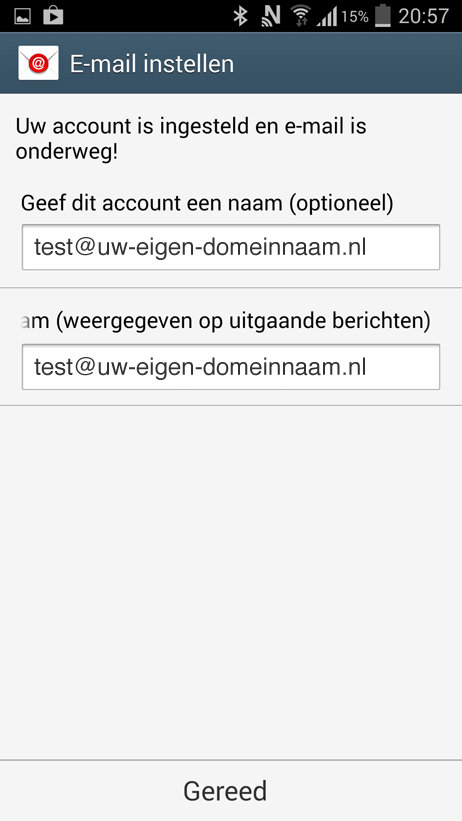Tap the NFC status icon

pyautogui.click(x=270, y=16)
